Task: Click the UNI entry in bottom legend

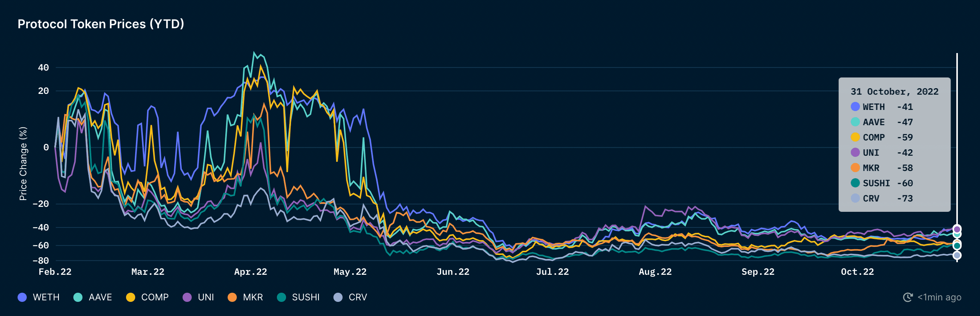Action: [x=198, y=297]
